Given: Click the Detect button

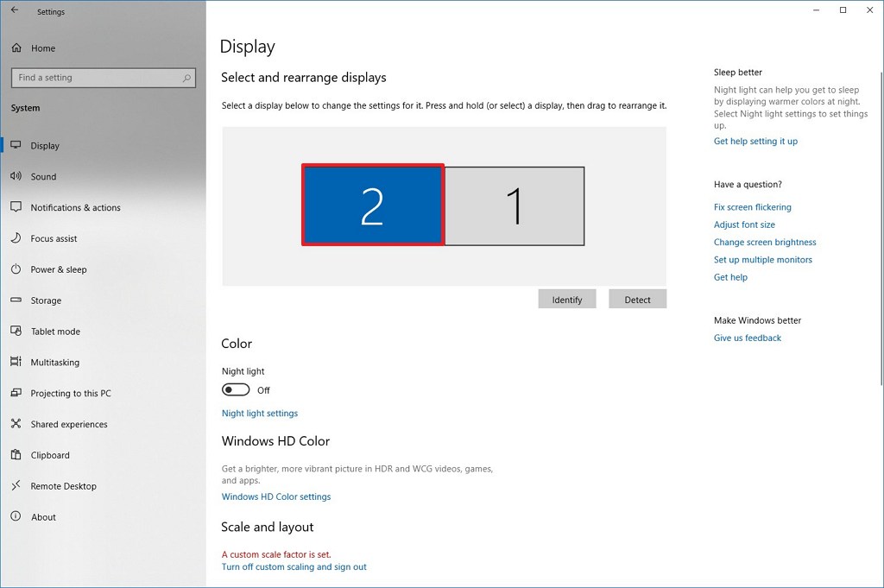Looking at the screenshot, I should coord(638,300).
